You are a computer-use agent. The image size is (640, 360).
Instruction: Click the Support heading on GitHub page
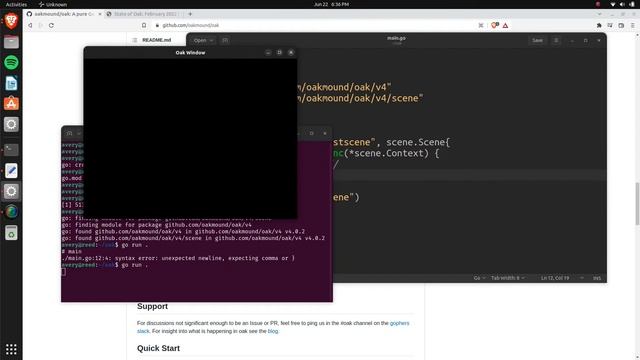point(152,306)
